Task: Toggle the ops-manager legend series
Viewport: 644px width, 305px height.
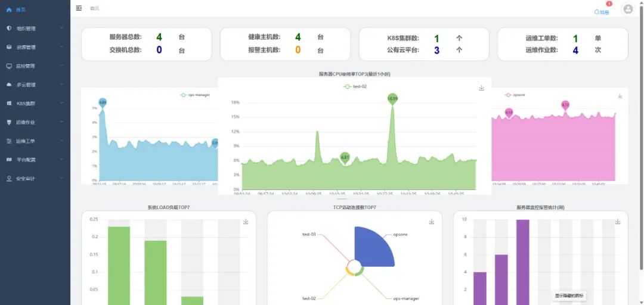Action: click(195, 95)
